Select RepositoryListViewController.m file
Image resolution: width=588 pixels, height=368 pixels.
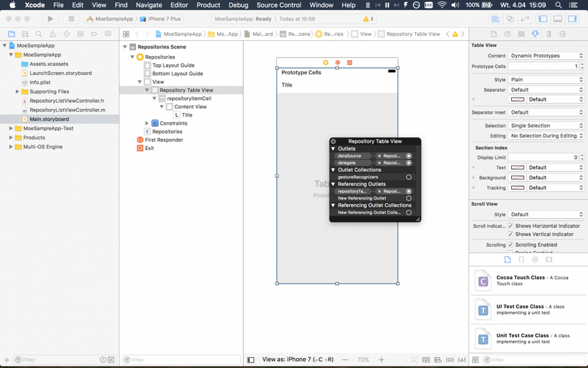67,110
